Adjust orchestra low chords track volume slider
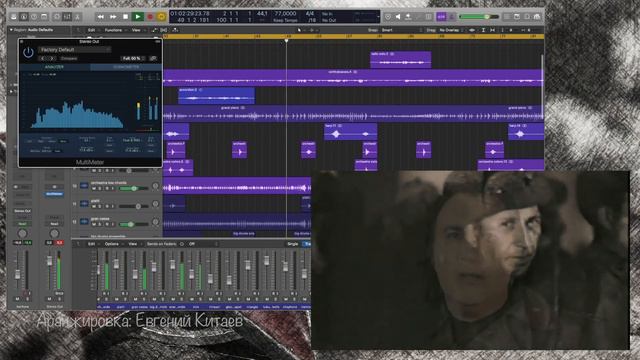The image size is (640, 360). [x=133, y=189]
